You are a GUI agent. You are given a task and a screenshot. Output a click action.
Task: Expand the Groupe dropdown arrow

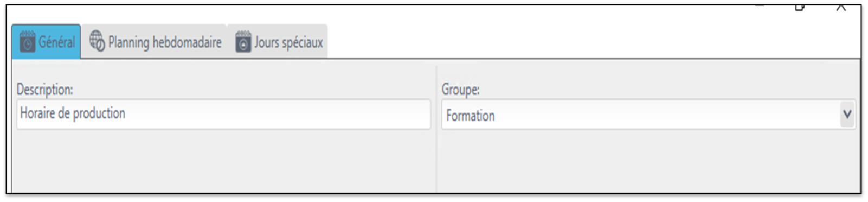[x=847, y=115]
